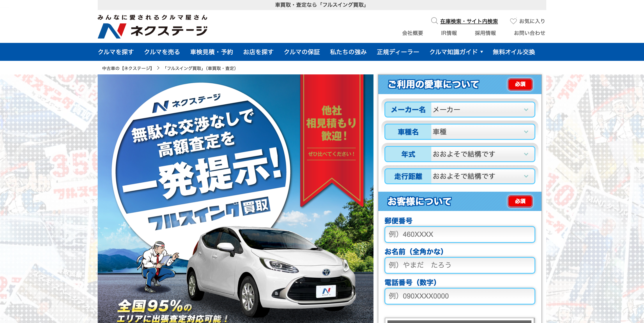Screen dimensions: 644x323
Task: Click 「フルスイング買取」 breadcrumb text
Action: 200,68
